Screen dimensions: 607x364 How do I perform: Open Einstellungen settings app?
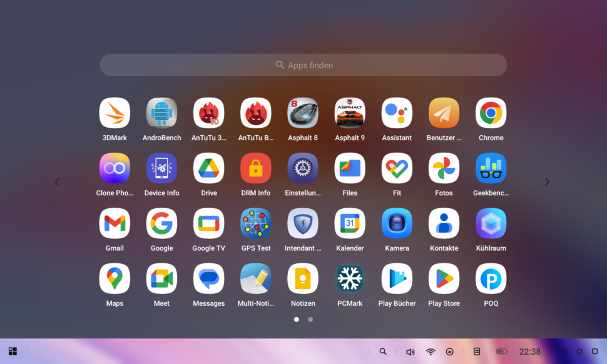click(x=303, y=168)
